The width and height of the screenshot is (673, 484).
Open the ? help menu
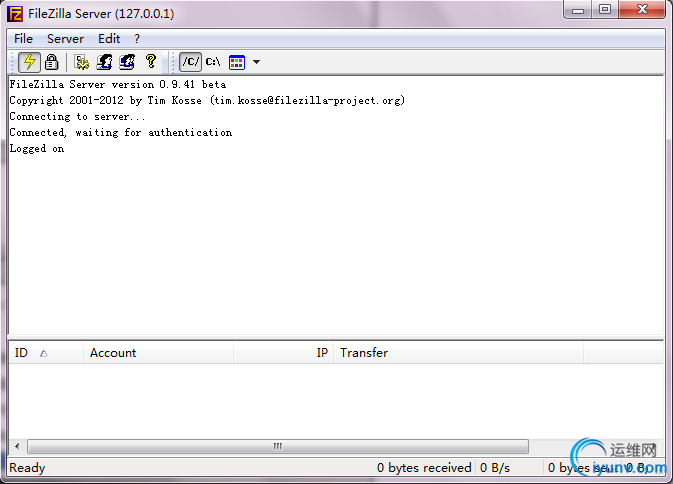point(137,39)
